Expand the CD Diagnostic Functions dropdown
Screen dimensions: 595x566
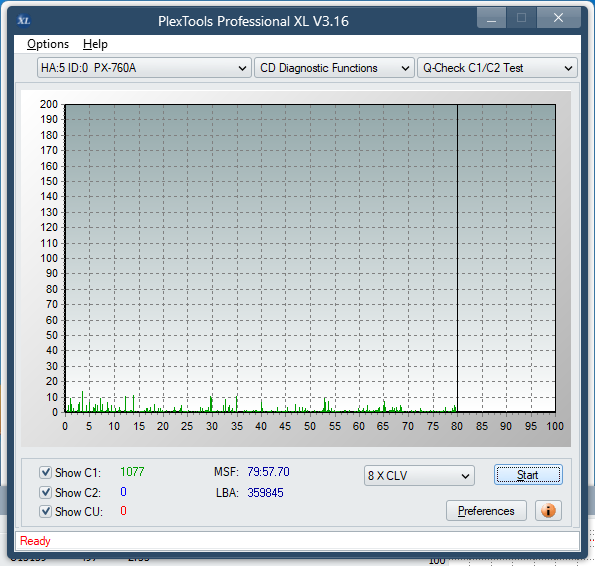point(334,68)
